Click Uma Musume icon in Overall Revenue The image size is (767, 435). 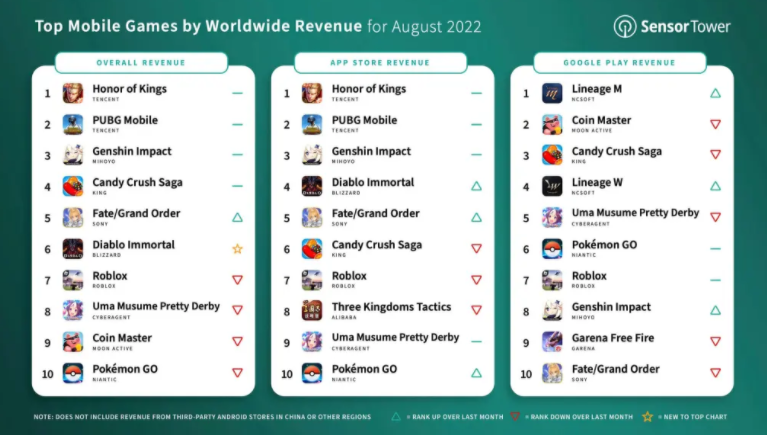coord(73,311)
